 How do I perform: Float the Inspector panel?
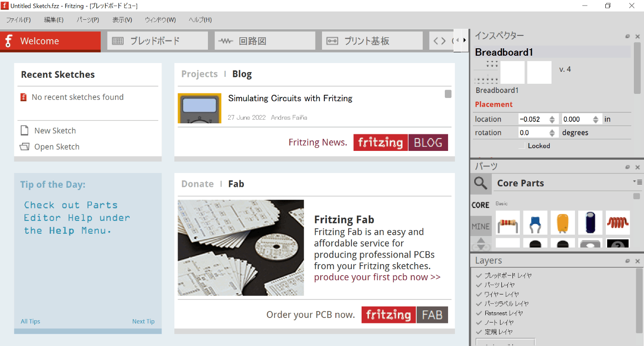(x=627, y=36)
